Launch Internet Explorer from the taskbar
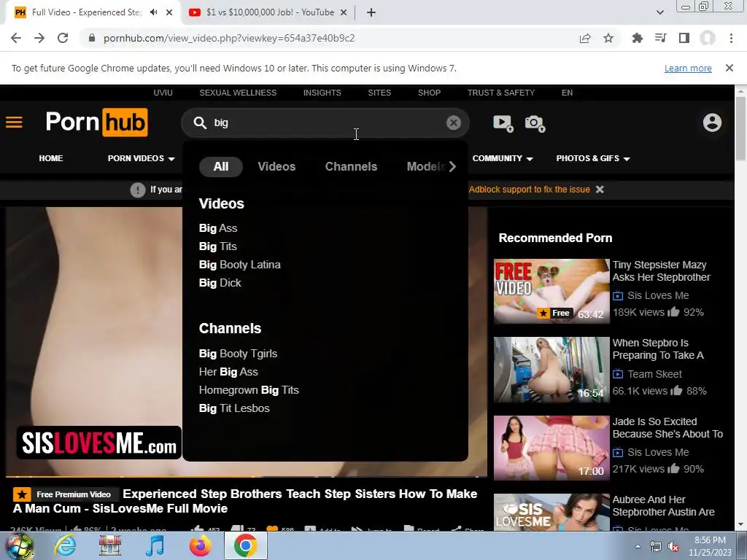 point(65,545)
